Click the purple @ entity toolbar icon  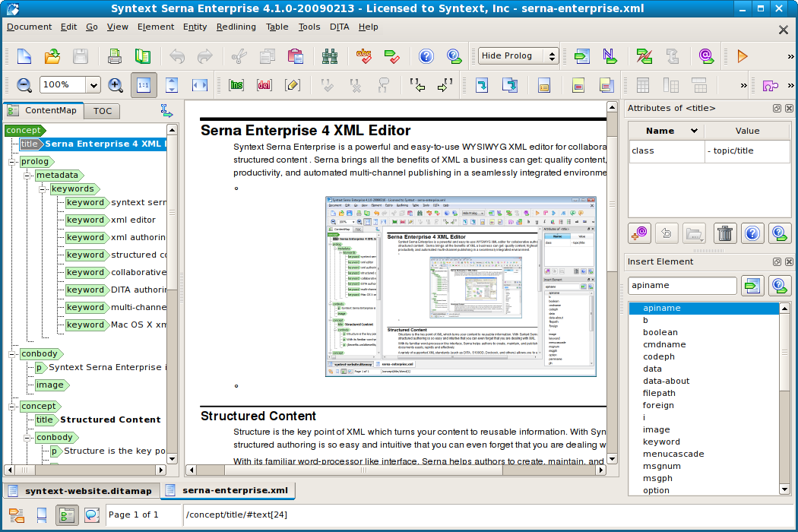706,56
